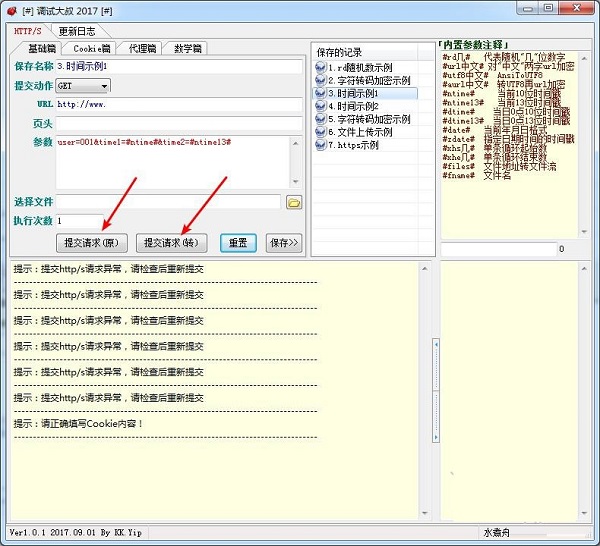
Task: Click the icon of 4.时间示例2 record
Action: (x=320, y=106)
